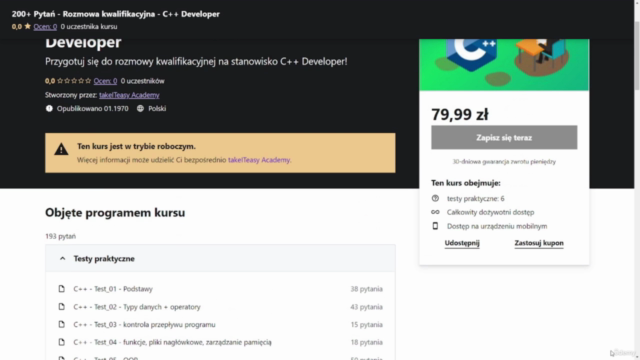
Task: Click file icon for Test_02 Typy danych
Action: 62,307
